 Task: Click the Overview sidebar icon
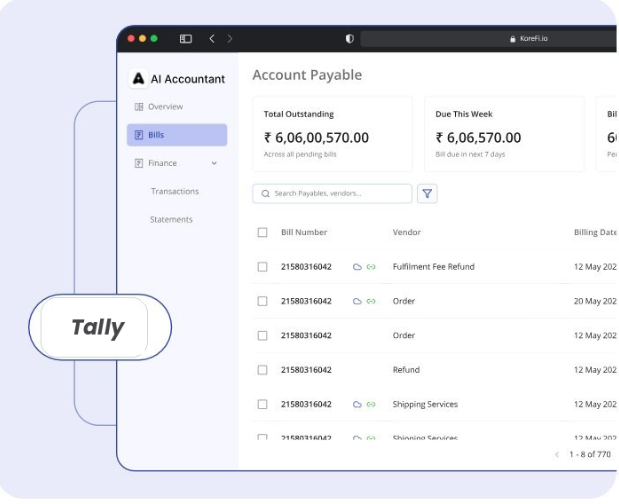139,107
